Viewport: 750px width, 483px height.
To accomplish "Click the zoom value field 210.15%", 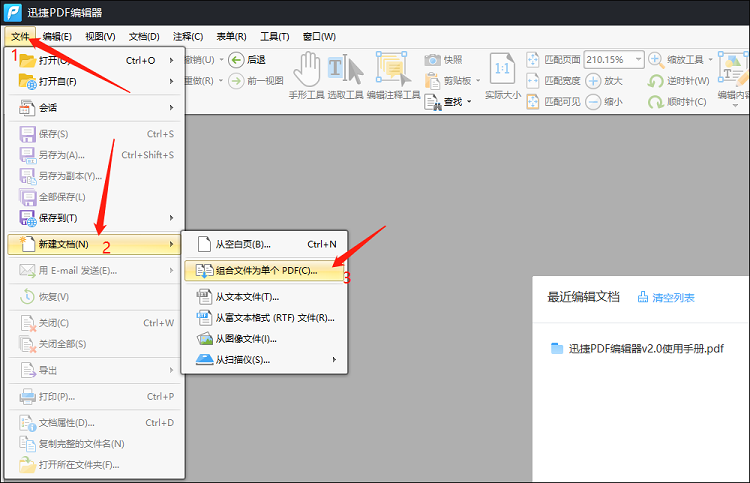I will tap(607, 60).
